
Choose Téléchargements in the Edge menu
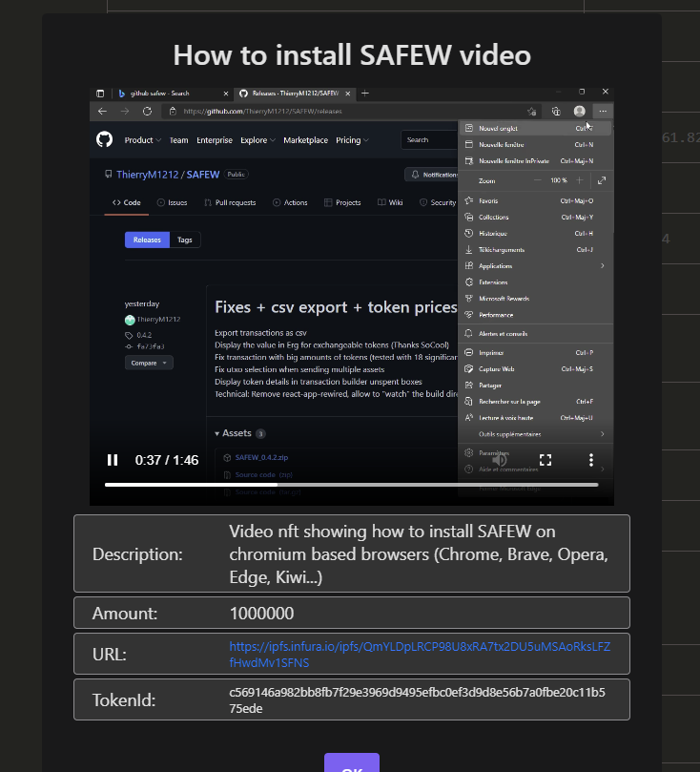pos(536,250)
